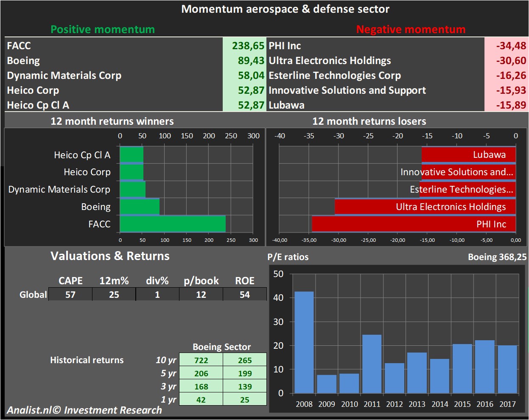
Task: Click the div% column header
Action: click(157, 281)
